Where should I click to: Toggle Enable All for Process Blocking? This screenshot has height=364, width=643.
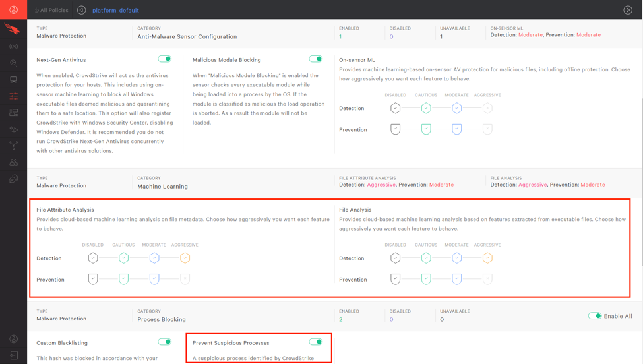click(595, 316)
